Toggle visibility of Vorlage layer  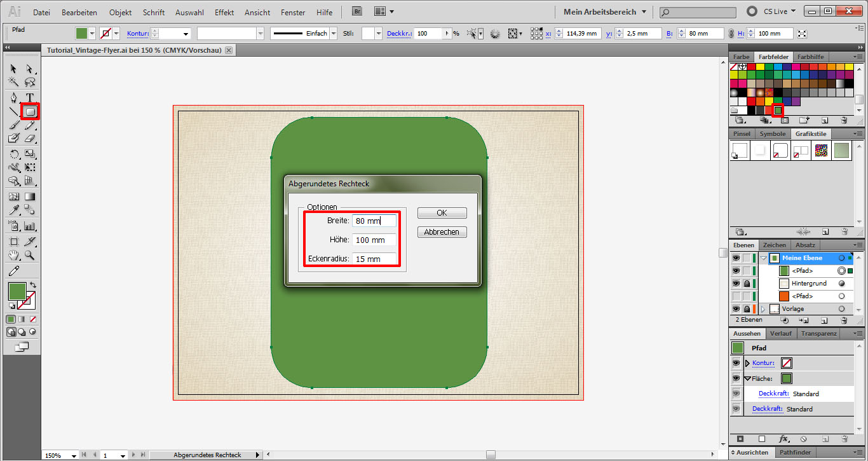pyautogui.click(x=736, y=309)
